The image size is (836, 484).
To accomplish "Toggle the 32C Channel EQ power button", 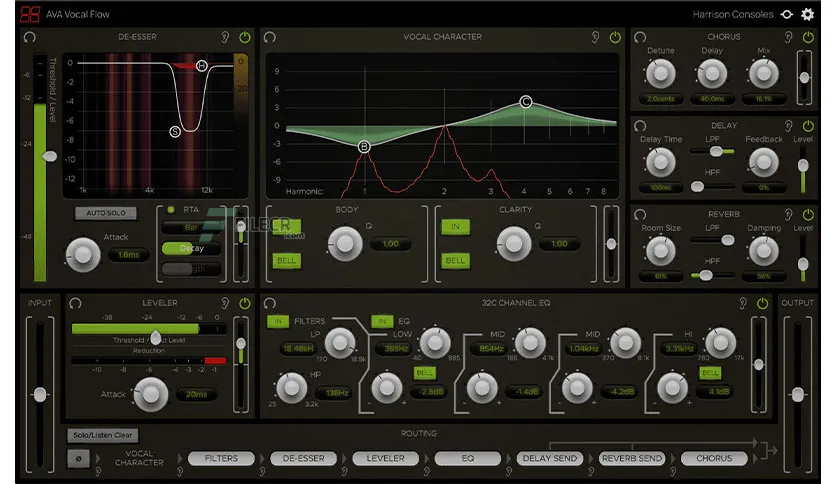I will pyautogui.click(x=762, y=303).
